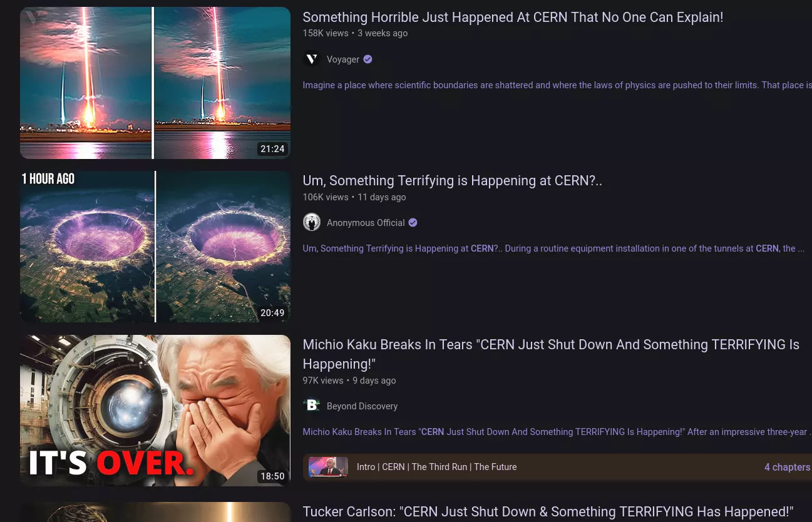Go to Beyond Discovery channel name

click(362, 406)
